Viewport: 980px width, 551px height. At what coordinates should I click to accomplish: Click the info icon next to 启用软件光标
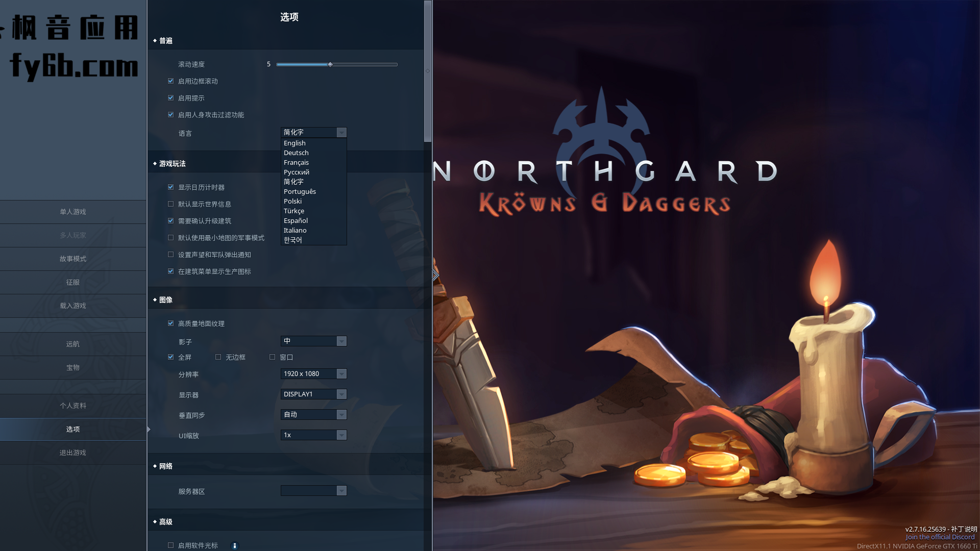tap(235, 545)
